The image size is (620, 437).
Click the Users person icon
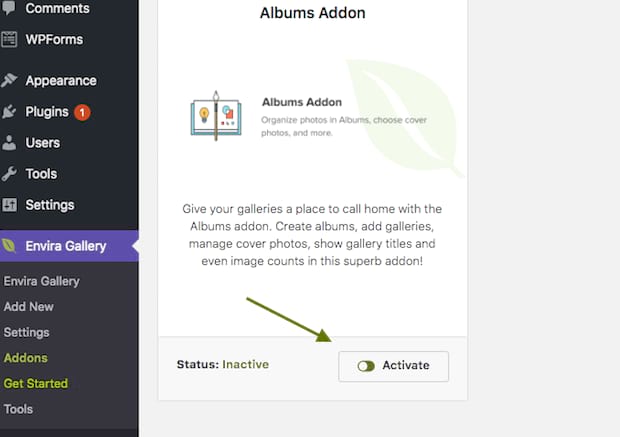click(x=10, y=143)
